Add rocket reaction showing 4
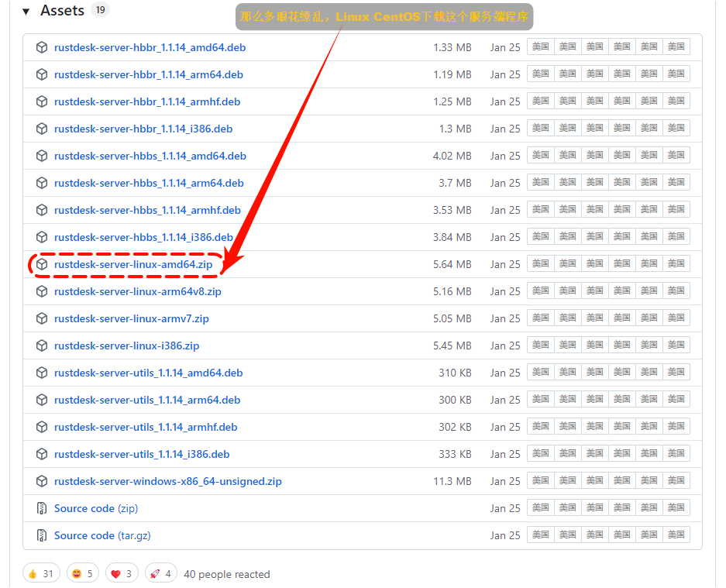 (x=160, y=573)
